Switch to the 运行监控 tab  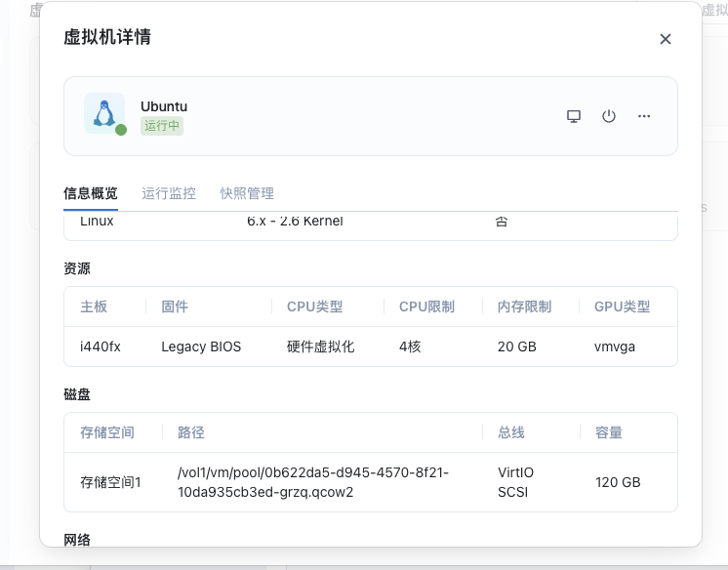(x=169, y=193)
